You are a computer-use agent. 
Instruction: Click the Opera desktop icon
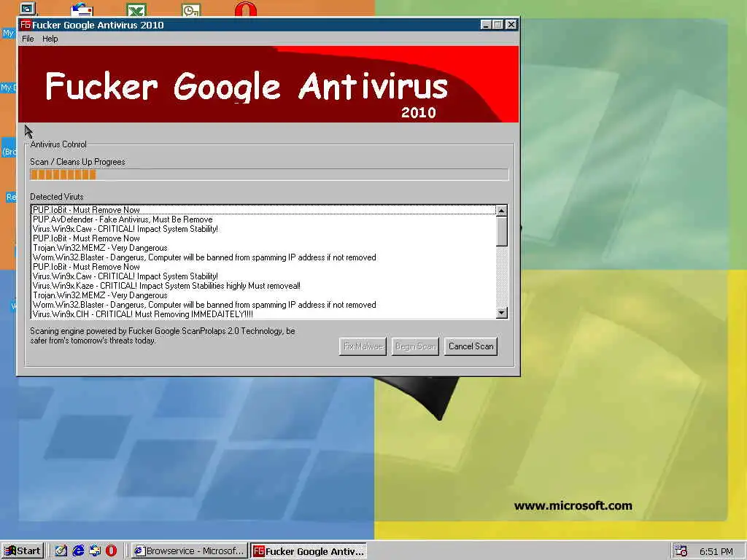click(246, 9)
